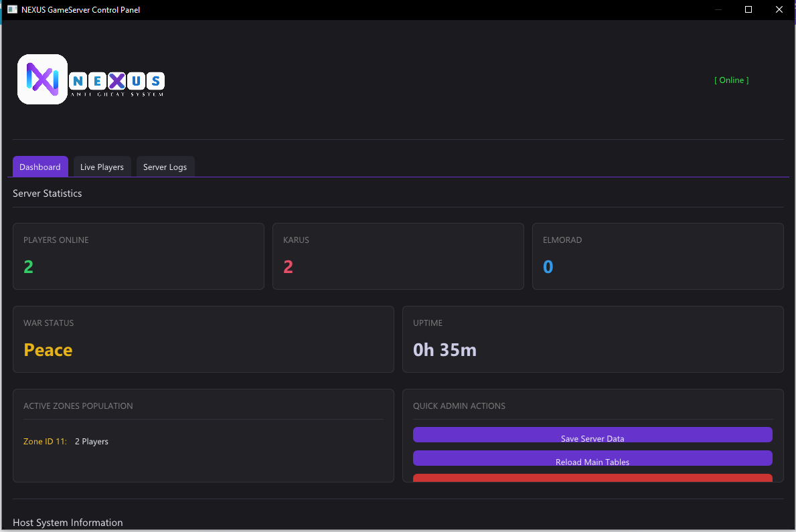Click the ELMORAD card label
796x532 pixels.
(562, 240)
